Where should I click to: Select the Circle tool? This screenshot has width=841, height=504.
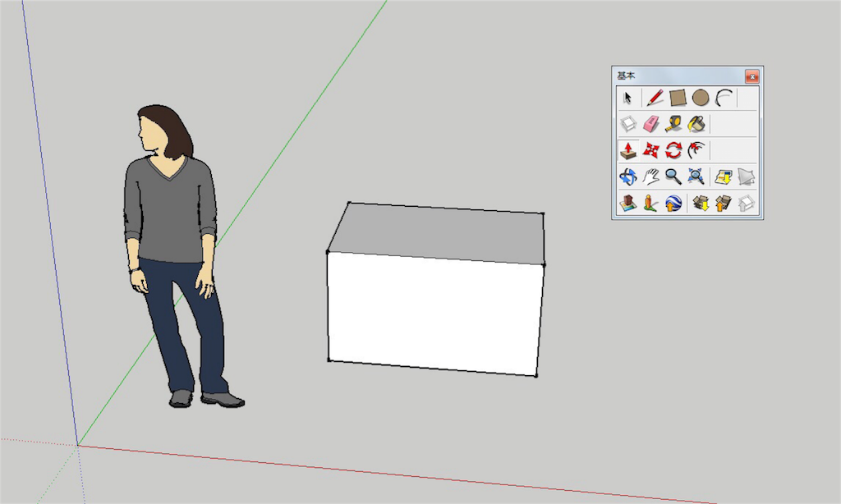pos(701,99)
